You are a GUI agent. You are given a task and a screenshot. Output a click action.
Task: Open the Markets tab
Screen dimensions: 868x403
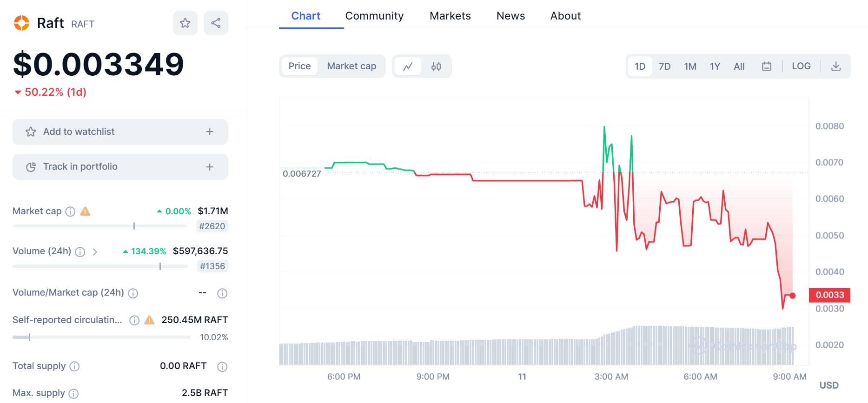[450, 16]
